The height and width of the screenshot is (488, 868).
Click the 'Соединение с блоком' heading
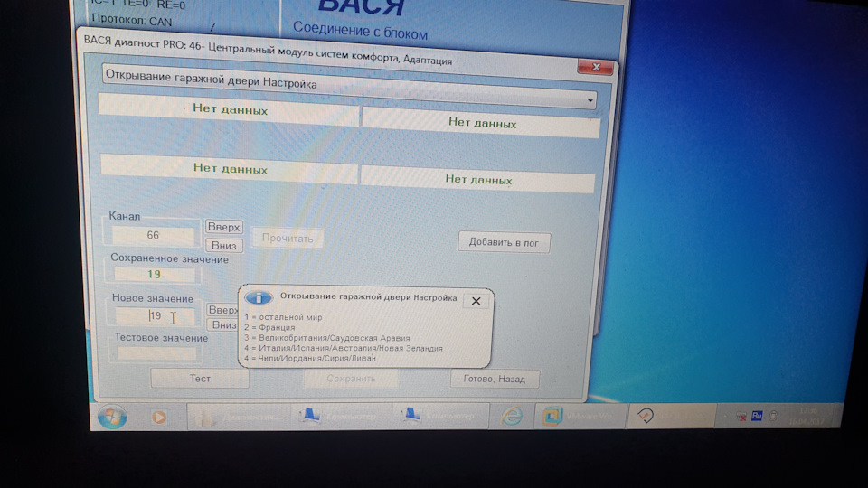(360, 31)
